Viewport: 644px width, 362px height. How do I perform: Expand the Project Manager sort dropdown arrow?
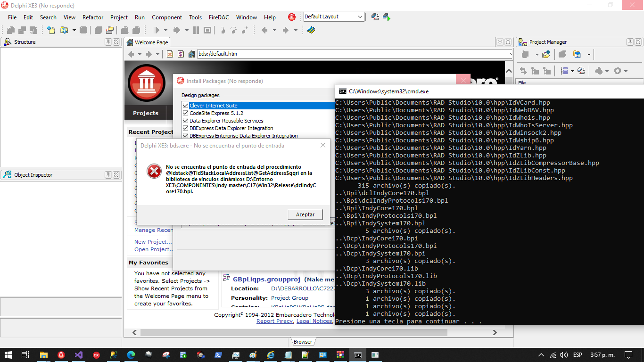(572, 71)
